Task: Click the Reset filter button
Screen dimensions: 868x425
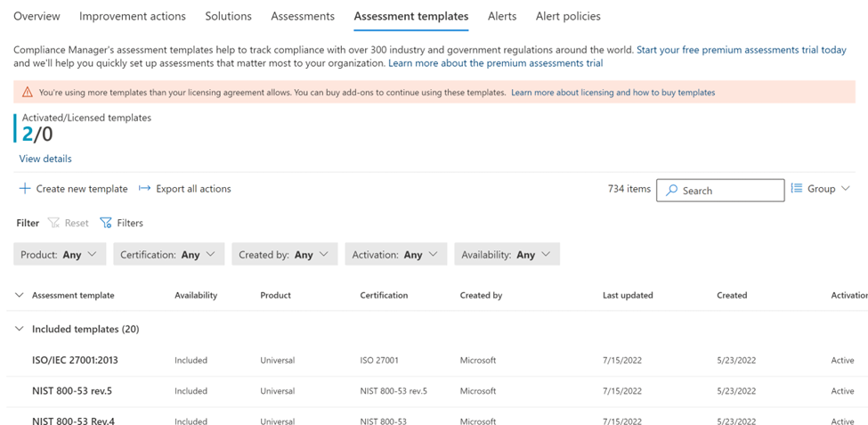Action: tap(68, 223)
